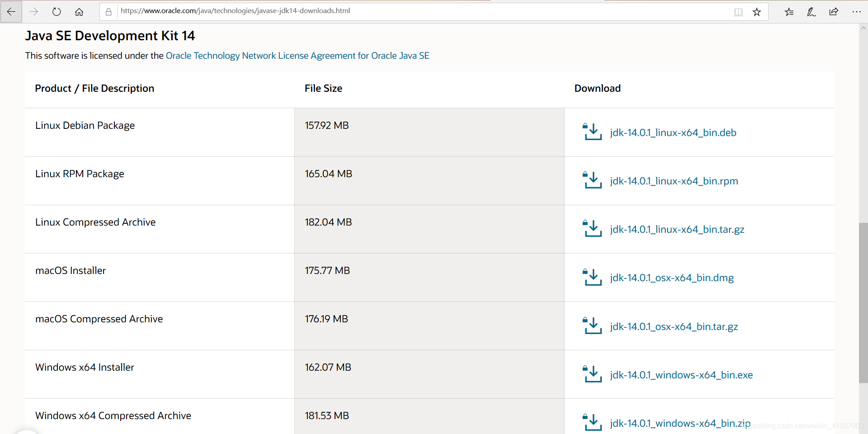Click download icon for Linux RPM Package
Viewport: 868px width, 434px height.
tap(592, 180)
